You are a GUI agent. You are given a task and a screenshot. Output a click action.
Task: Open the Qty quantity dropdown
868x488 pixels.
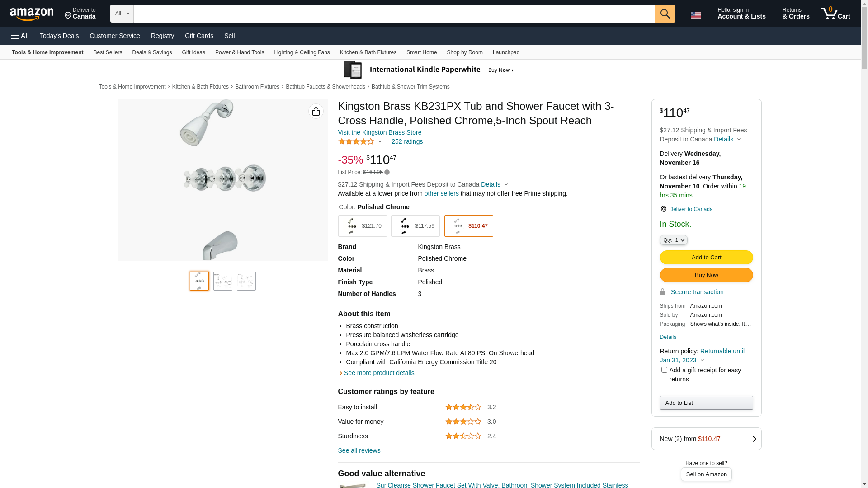(x=674, y=240)
